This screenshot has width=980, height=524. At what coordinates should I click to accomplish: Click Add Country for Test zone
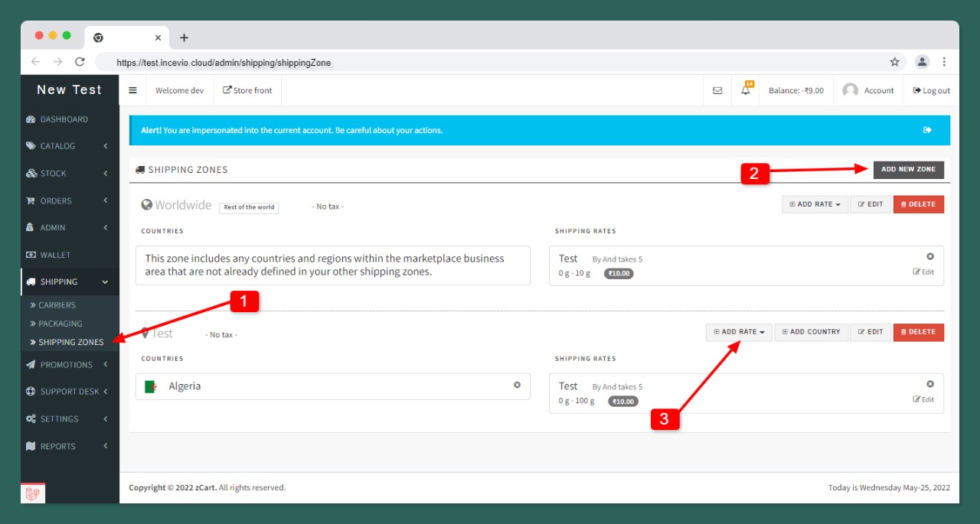812,332
